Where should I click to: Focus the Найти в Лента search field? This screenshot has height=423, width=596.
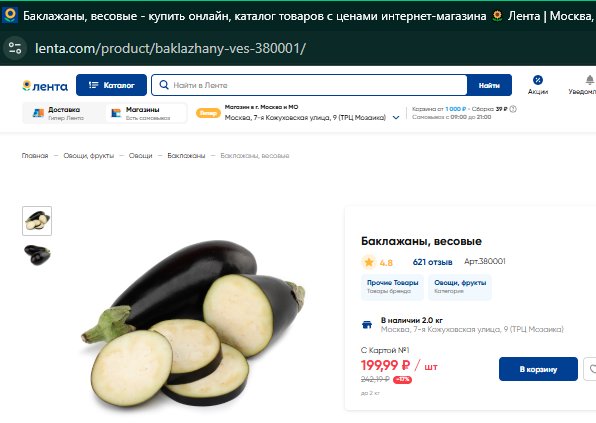coord(309,85)
